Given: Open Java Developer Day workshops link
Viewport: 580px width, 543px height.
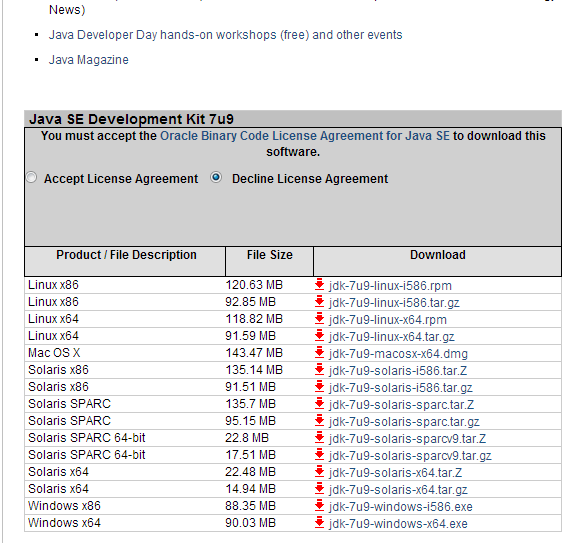Looking at the screenshot, I should pyautogui.click(x=226, y=35).
